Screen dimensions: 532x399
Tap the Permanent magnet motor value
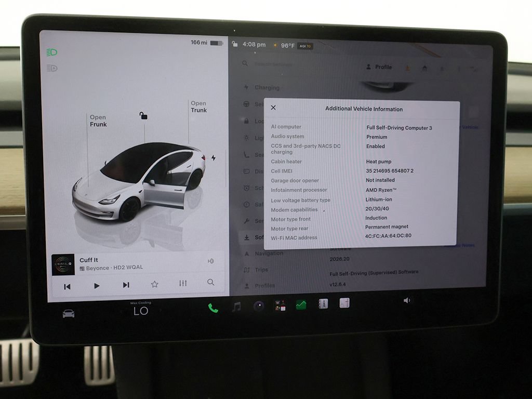click(x=387, y=227)
